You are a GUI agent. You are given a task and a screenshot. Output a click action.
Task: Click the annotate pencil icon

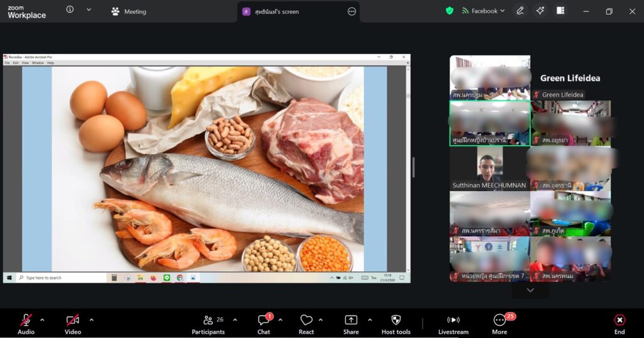click(520, 11)
